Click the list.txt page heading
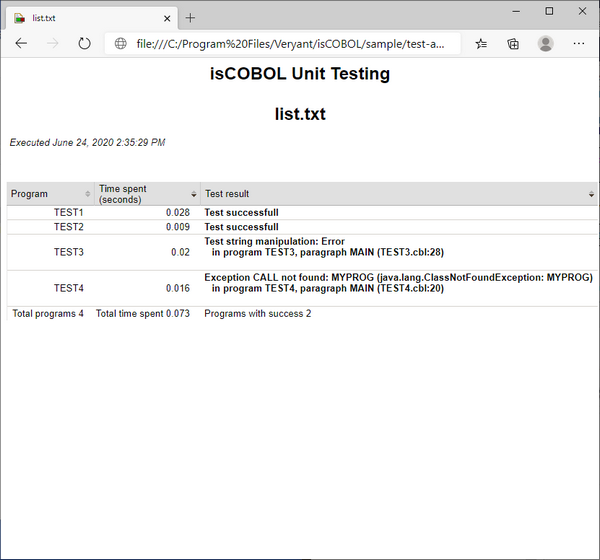Image resolution: width=600 pixels, height=560 pixels. click(300, 114)
